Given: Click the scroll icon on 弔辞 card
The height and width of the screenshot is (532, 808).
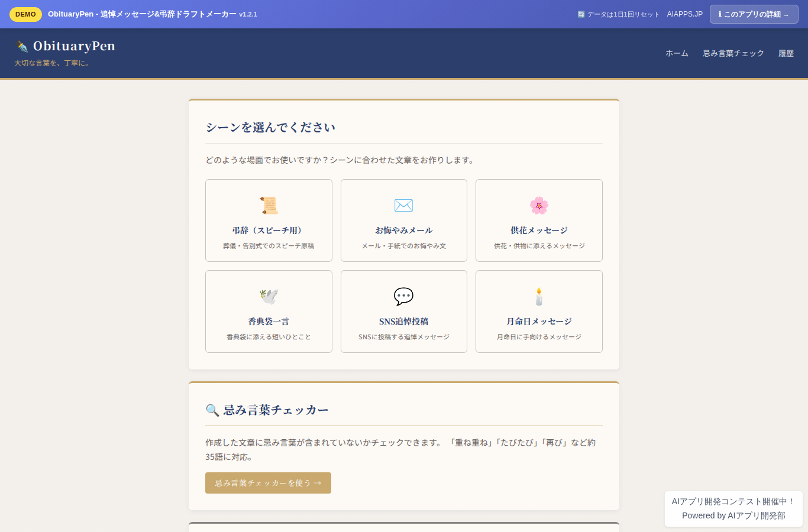Looking at the screenshot, I should [x=269, y=205].
